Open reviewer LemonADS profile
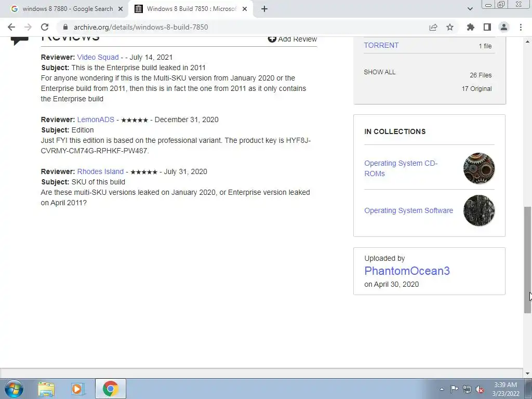This screenshot has height=399, width=532. pos(96,120)
